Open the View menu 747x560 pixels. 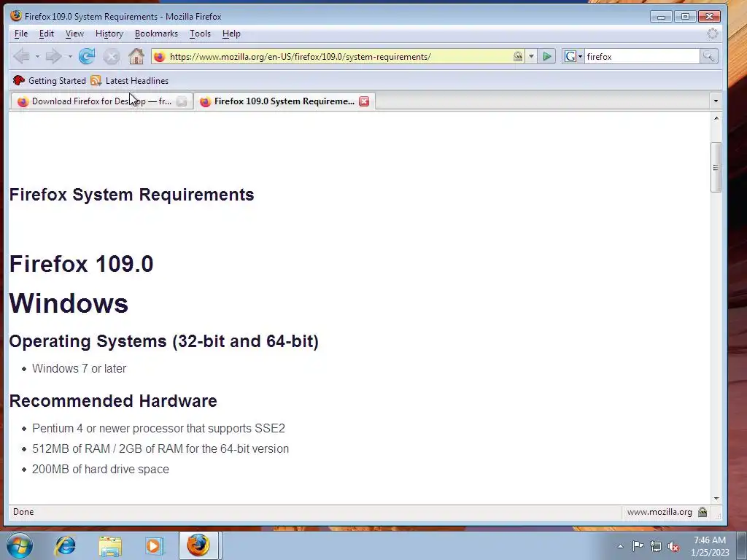[74, 34]
